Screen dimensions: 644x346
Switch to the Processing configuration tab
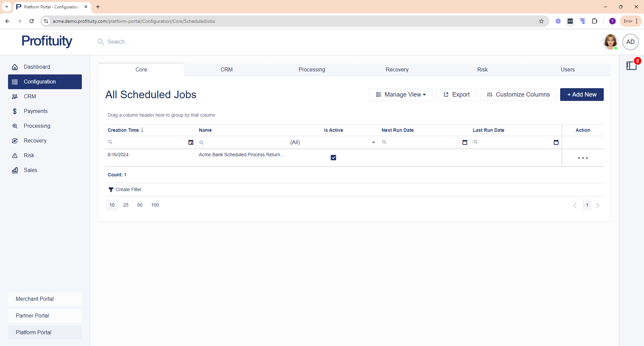[312, 70]
